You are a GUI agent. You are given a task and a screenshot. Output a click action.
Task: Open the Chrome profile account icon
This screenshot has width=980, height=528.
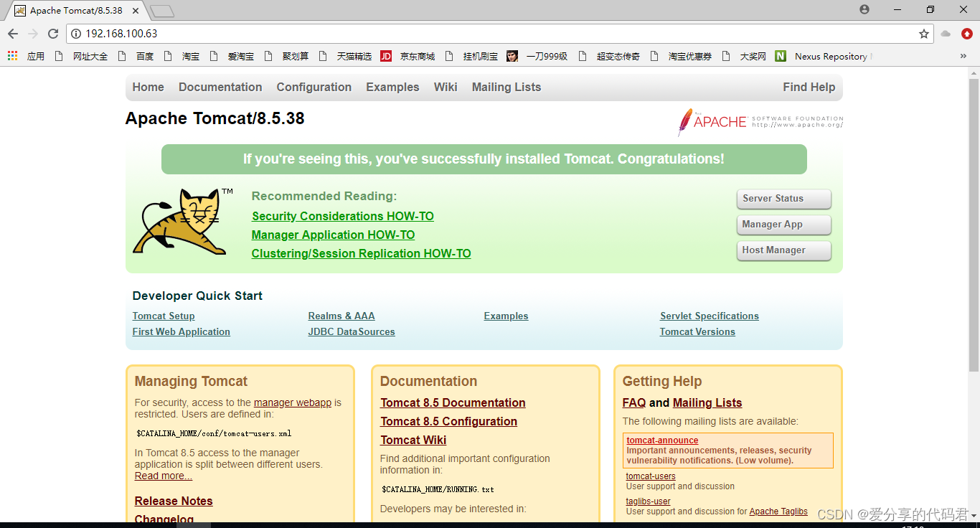[864, 9]
